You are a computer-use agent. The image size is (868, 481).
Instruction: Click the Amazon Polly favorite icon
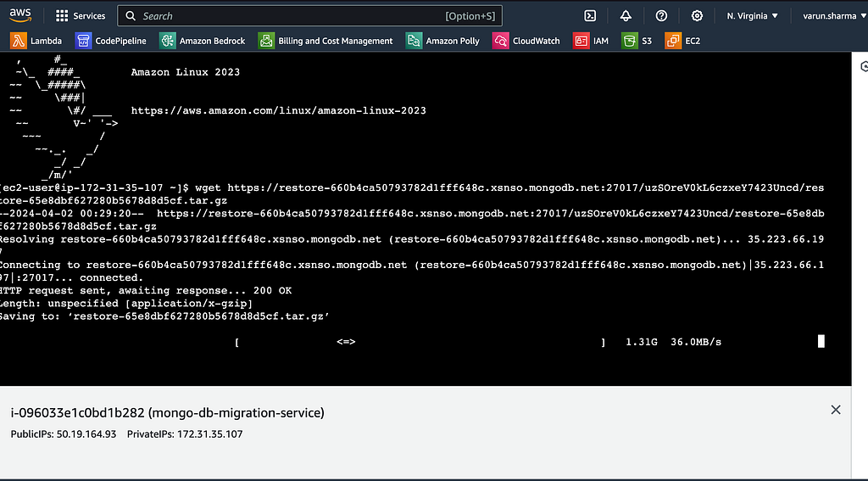click(x=414, y=41)
